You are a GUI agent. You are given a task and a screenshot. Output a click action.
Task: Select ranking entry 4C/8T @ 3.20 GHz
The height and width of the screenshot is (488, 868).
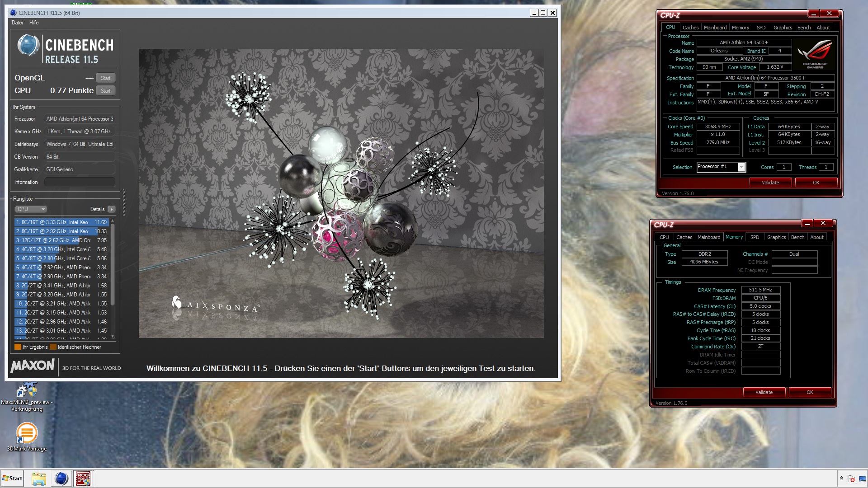(61, 249)
